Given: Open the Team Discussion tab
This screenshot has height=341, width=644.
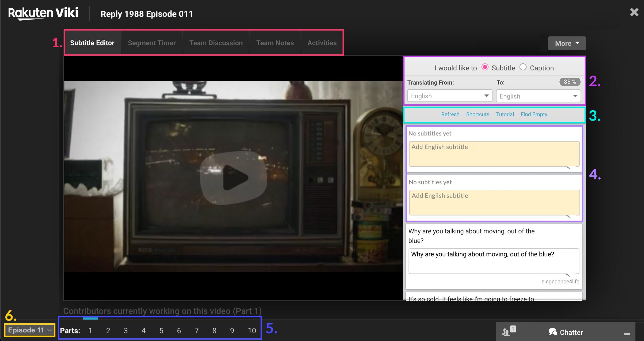Looking at the screenshot, I should [216, 43].
